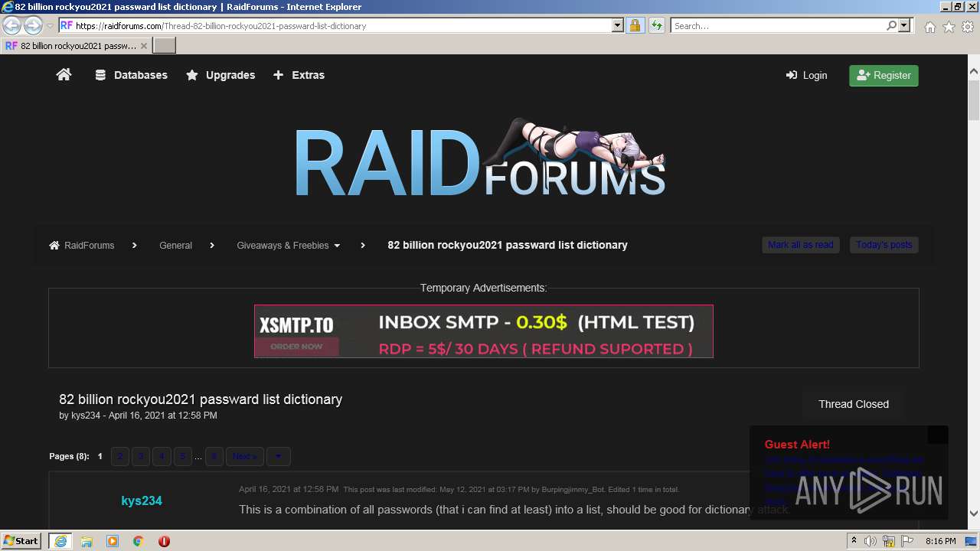980x551 pixels.
Task: Go to page 5 of the thread
Action: 182,457
